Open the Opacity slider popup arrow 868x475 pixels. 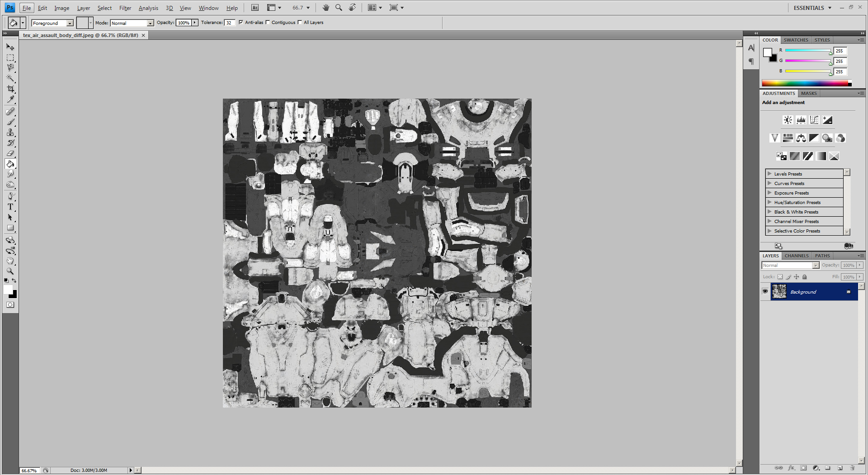195,23
